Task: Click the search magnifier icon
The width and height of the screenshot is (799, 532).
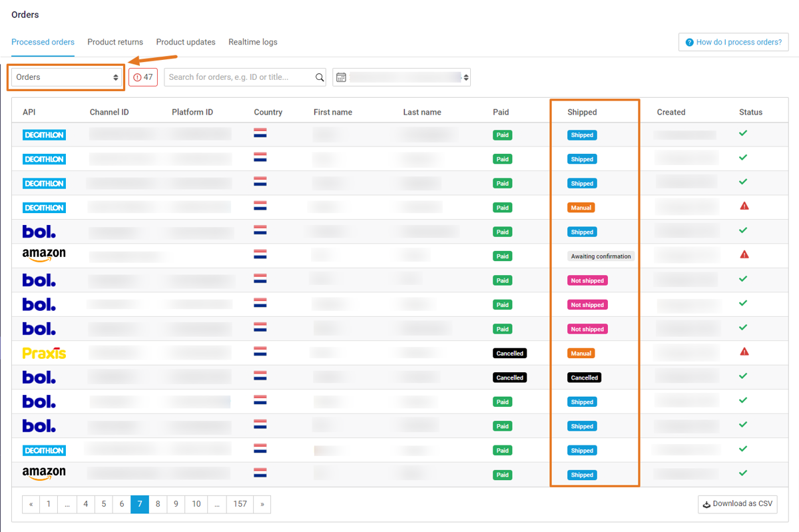Action: (320, 77)
